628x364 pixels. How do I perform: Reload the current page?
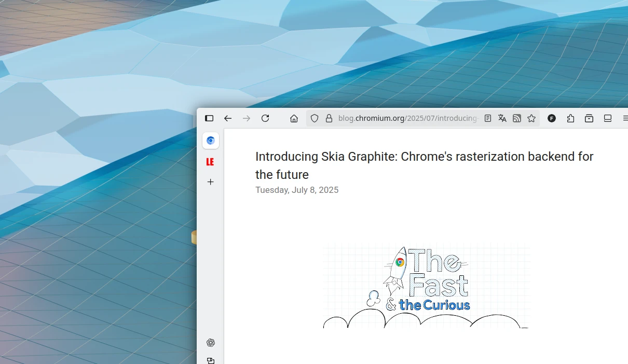tap(265, 118)
